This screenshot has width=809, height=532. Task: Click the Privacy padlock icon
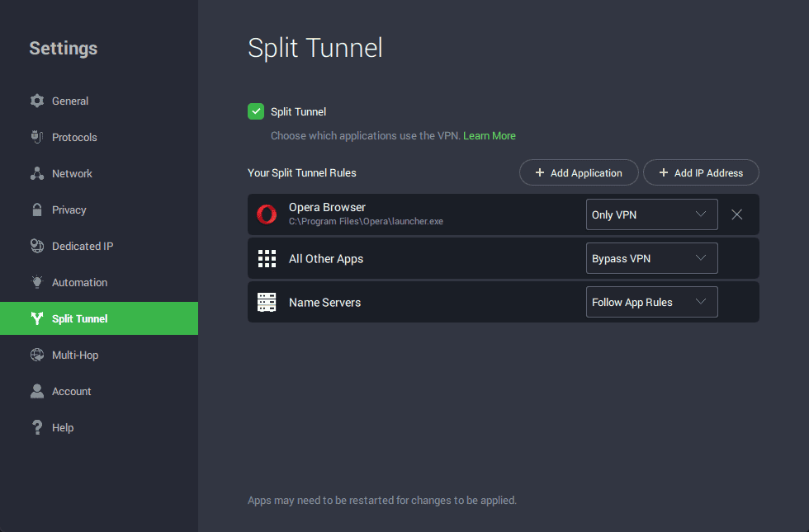coord(37,210)
